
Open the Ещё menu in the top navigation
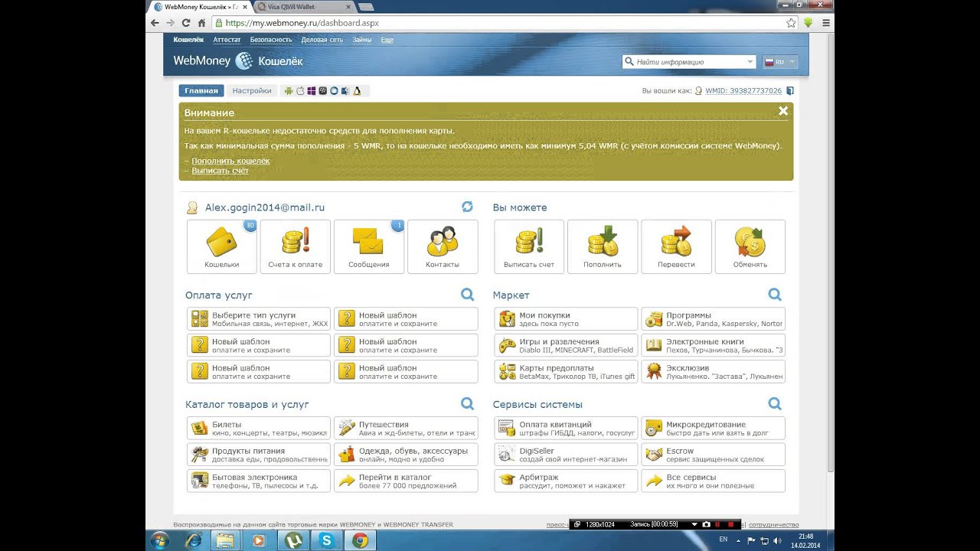[x=387, y=39]
